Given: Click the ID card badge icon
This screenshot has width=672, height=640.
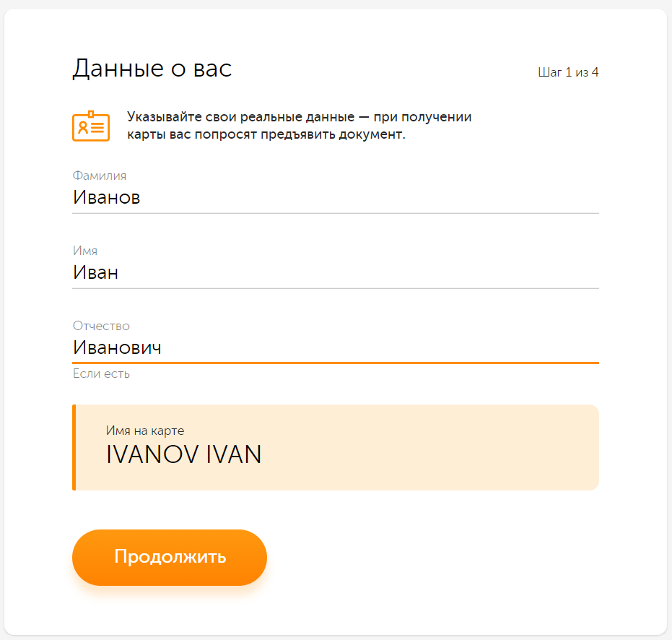Looking at the screenshot, I should click(91, 126).
